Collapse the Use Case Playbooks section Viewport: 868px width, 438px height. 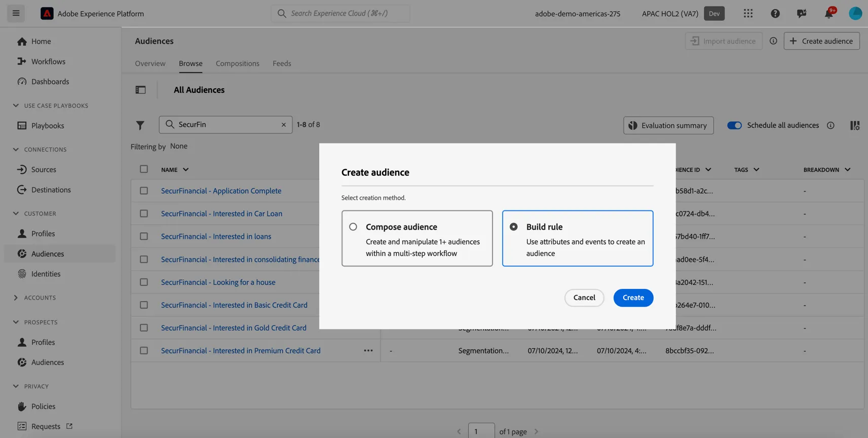click(16, 105)
